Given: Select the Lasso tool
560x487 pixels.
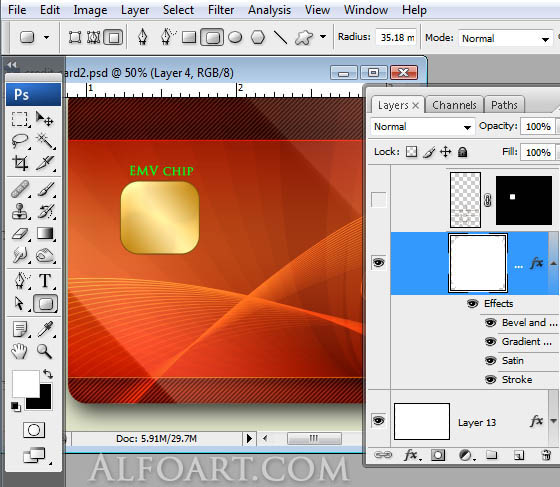Looking at the screenshot, I should tap(20, 141).
